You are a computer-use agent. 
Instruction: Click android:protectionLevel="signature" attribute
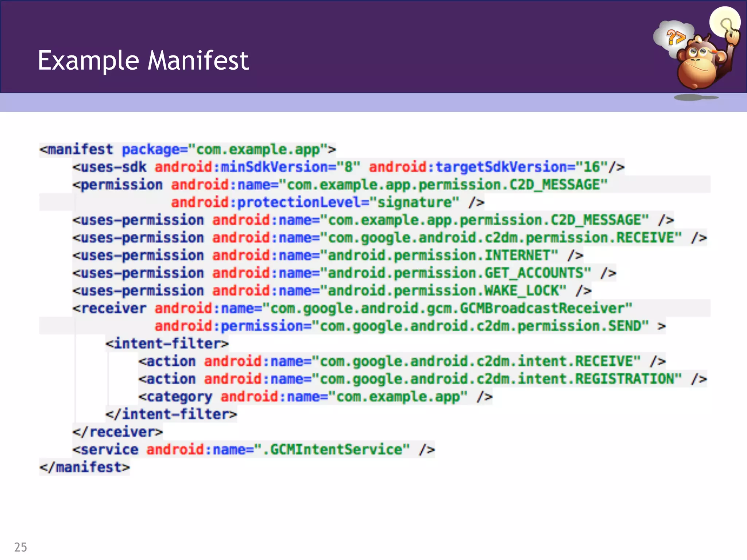(315, 202)
